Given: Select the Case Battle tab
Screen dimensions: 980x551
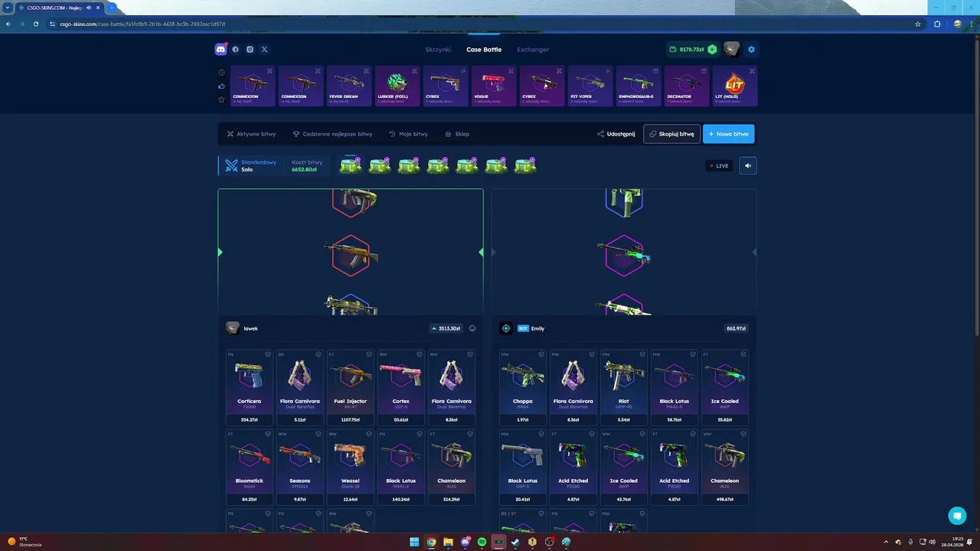Looking at the screenshot, I should [x=484, y=49].
